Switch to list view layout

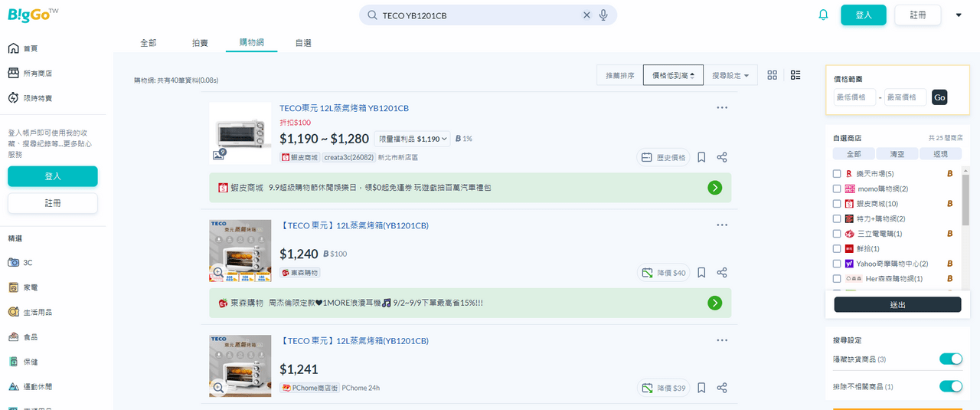tap(795, 75)
